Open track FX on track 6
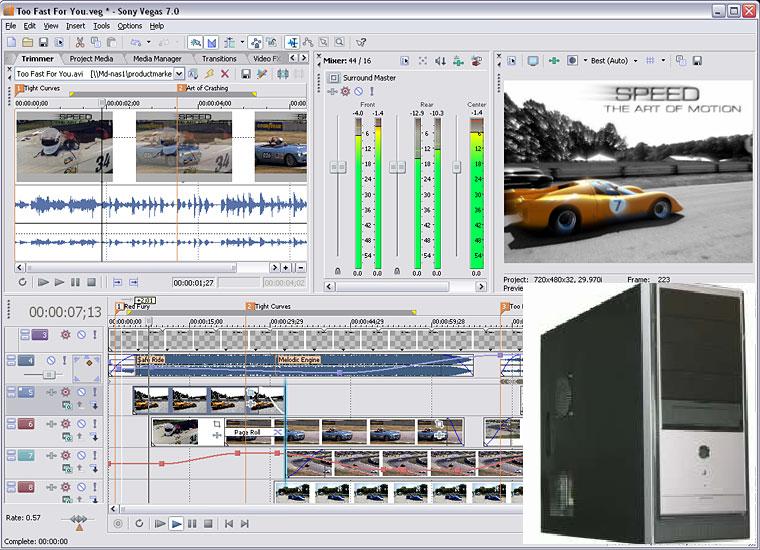The height and width of the screenshot is (550, 760). pos(66,424)
